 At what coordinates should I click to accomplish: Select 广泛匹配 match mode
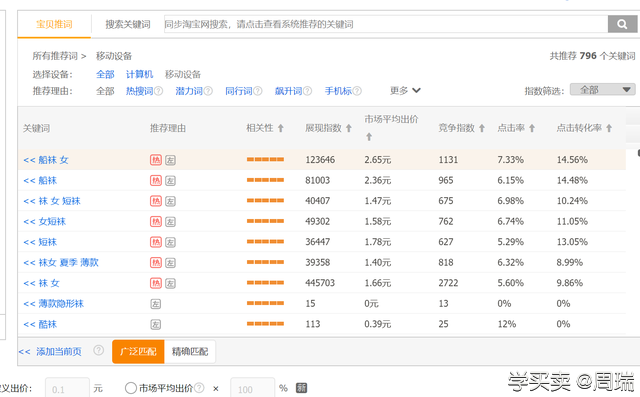pos(138,351)
